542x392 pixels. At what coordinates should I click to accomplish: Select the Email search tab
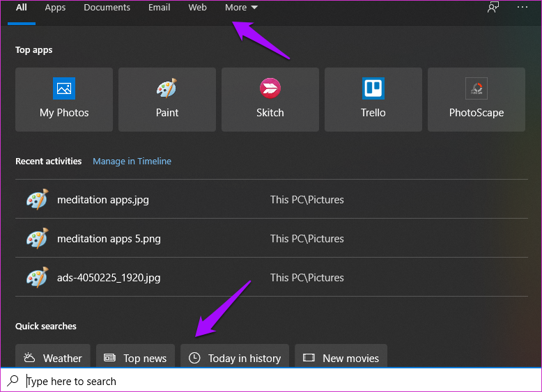point(159,8)
